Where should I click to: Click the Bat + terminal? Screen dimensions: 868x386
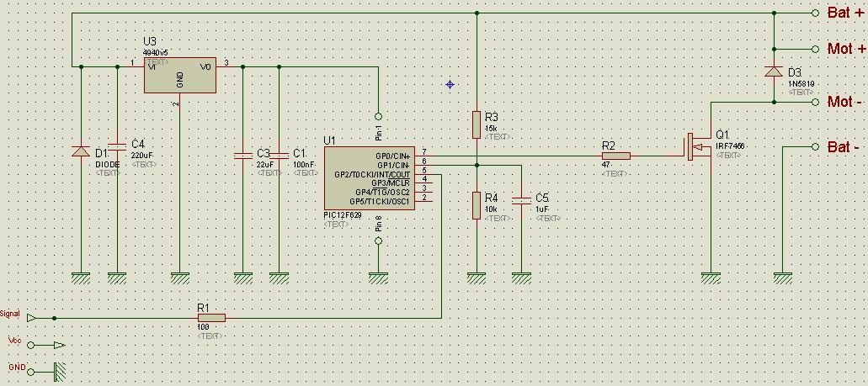[x=815, y=13]
